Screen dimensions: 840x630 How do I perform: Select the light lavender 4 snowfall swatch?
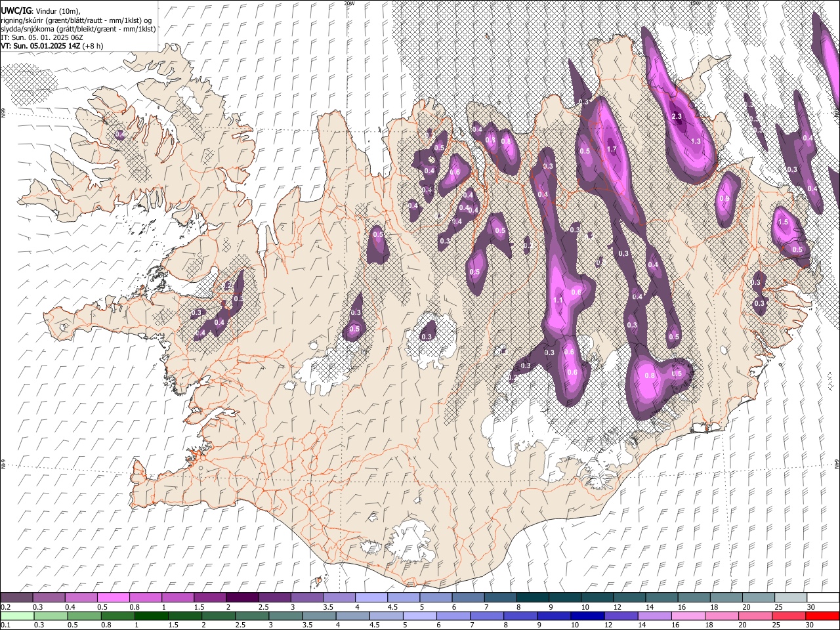click(371, 598)
